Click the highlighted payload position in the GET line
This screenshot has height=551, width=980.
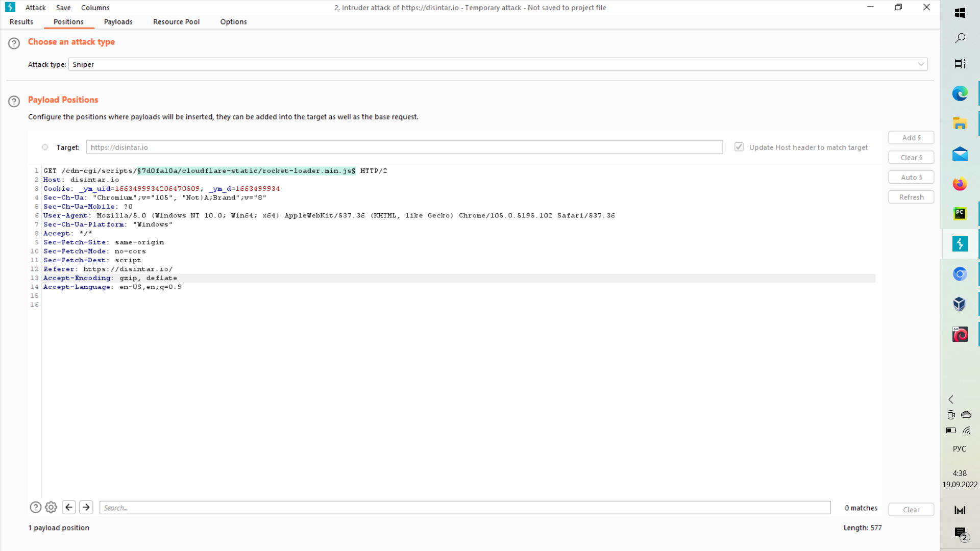pyautogui.click(x=246, y=171)
